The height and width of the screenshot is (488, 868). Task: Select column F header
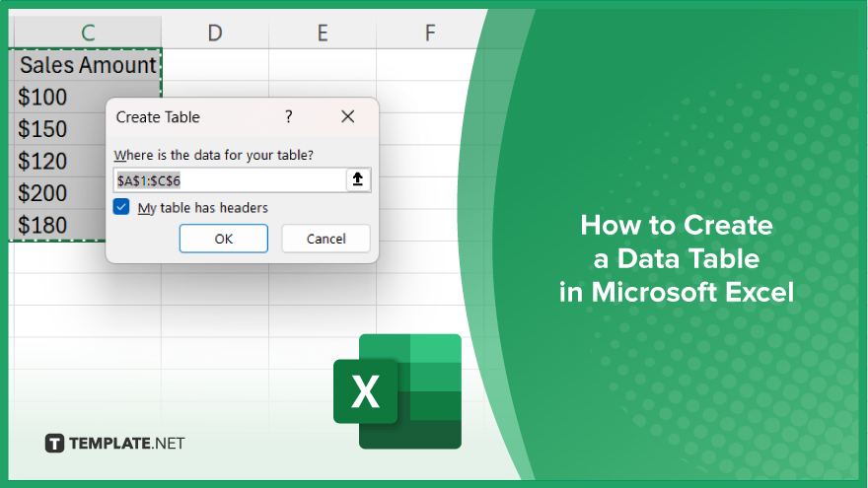coord(430,33)
